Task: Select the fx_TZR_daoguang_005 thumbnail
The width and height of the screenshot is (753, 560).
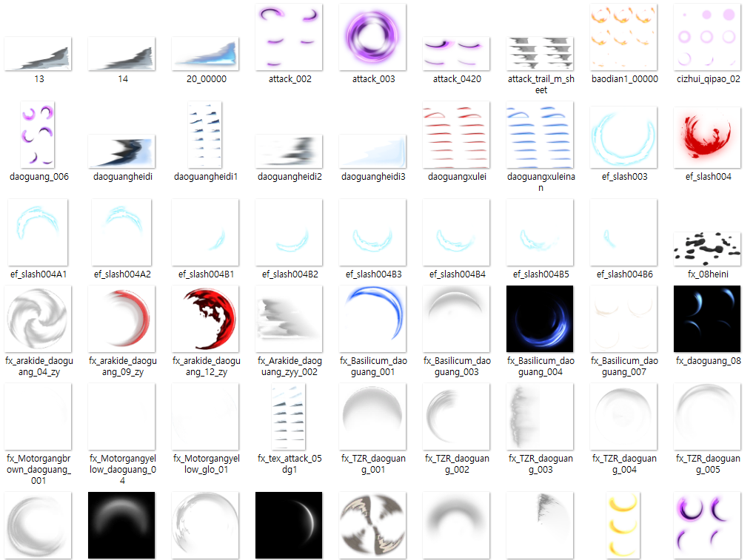Action: pos(707,416)
